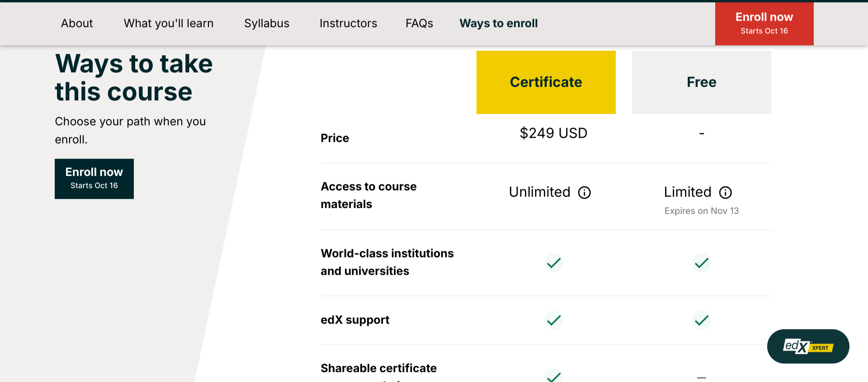Click info icon next to Limited
This screenshot has width=868, height=382.
pyautogui.click(x=726, y=193)
